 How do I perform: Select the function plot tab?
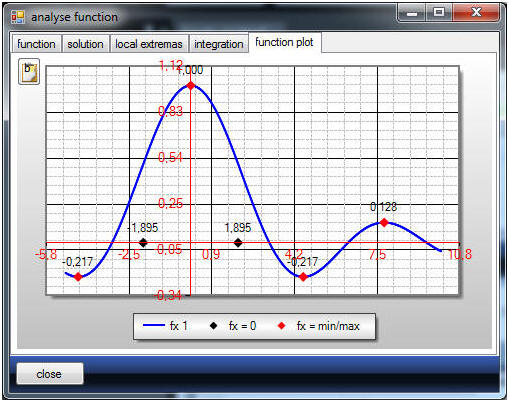pos(284,42)
